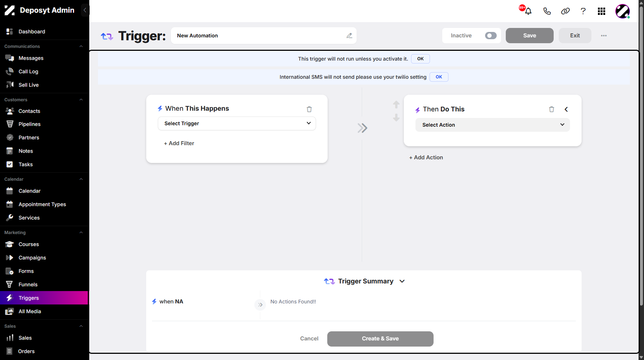Viewport: 644px width, 360px height.
Task: Collapse the Communications sidebar section
Action: pos(81,46)
